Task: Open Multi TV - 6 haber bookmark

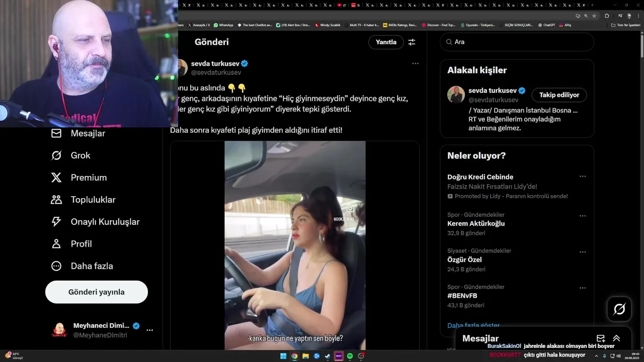Action: [x=362, y=25]
